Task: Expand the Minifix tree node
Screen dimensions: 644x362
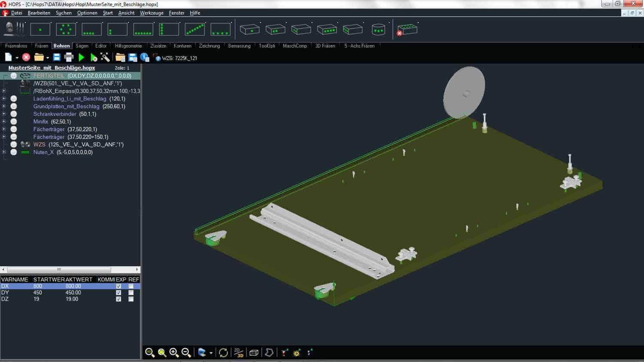Action: pyautogui.click(x=4, y=121)
